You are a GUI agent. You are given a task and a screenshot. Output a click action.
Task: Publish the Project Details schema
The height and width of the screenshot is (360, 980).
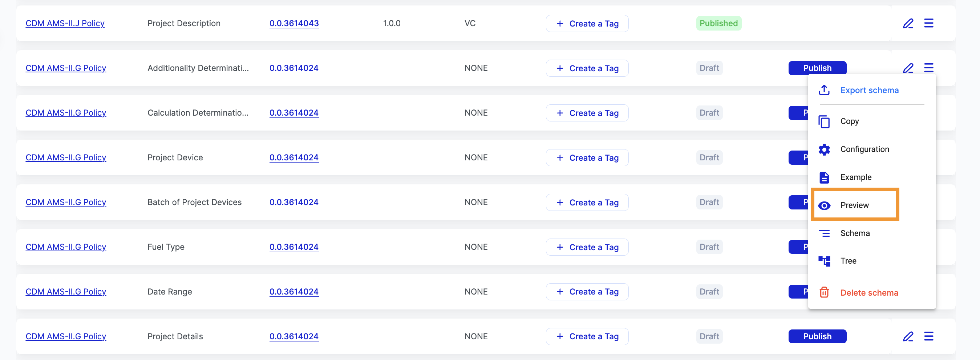[x=817, y=336]
